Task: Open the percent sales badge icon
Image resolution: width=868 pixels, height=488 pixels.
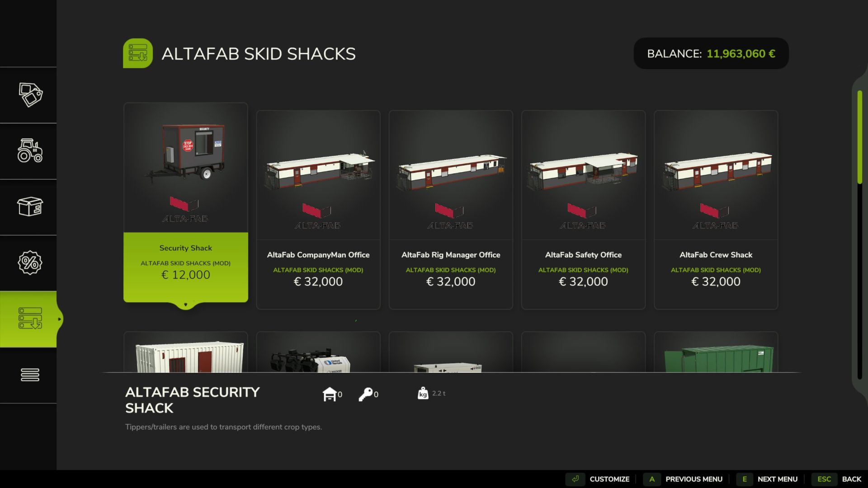Action: (x=30, y=263)
